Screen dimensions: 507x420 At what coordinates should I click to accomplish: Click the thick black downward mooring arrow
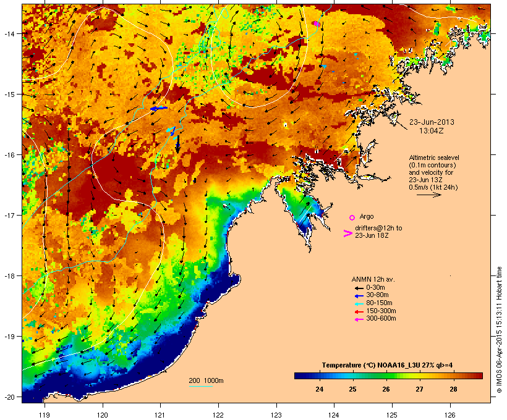[x=177, y=145]
